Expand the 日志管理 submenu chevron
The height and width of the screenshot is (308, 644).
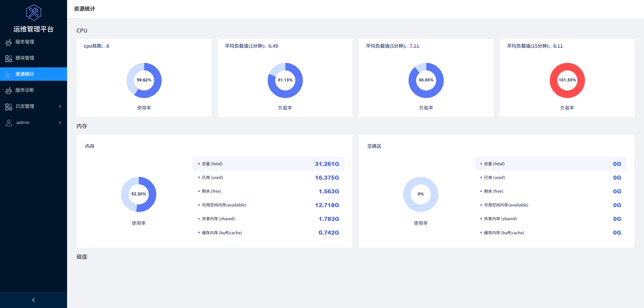pos(60,107)
